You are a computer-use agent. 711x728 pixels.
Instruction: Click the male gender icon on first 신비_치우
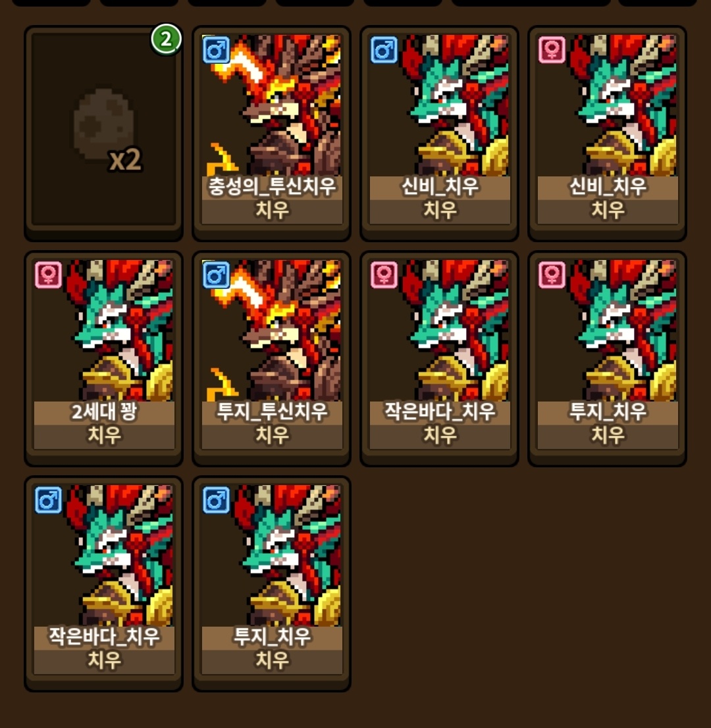point(384,49)
